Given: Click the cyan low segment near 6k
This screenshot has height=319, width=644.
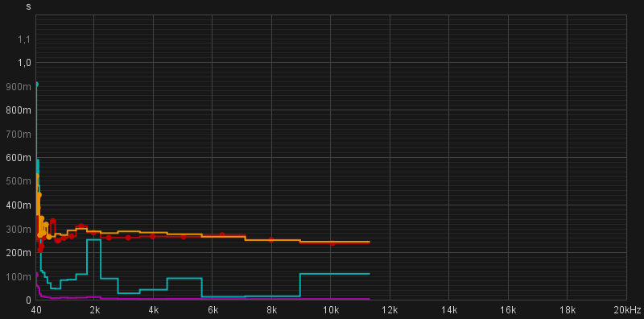Looking at the screenshot, I should coord(224,296).
